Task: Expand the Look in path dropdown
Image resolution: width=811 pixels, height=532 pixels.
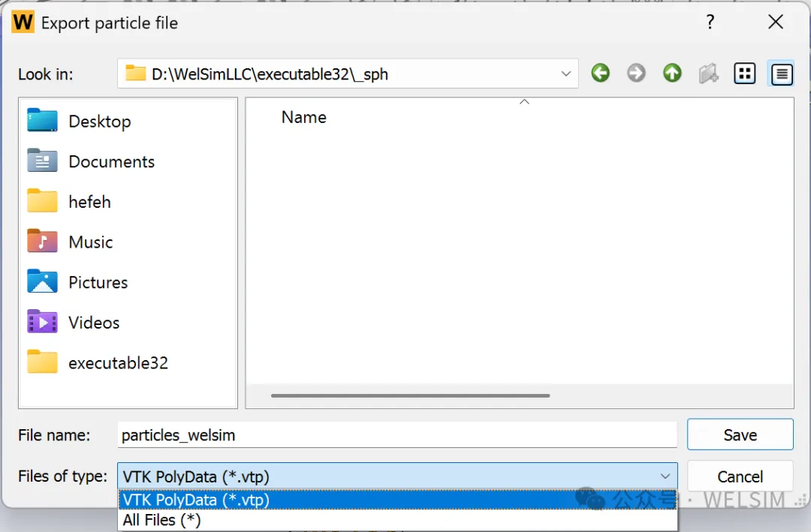Action: [x=566, y=74]
